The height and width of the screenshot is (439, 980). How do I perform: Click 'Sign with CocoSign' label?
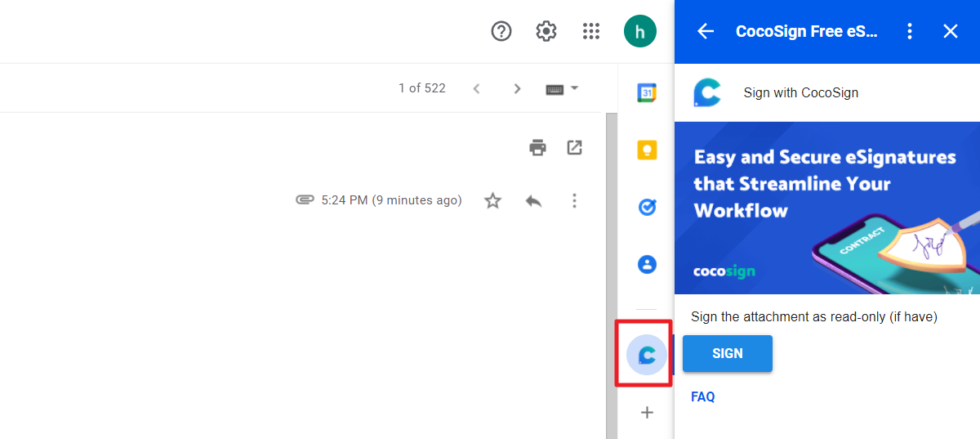click(x=801, y=93)
